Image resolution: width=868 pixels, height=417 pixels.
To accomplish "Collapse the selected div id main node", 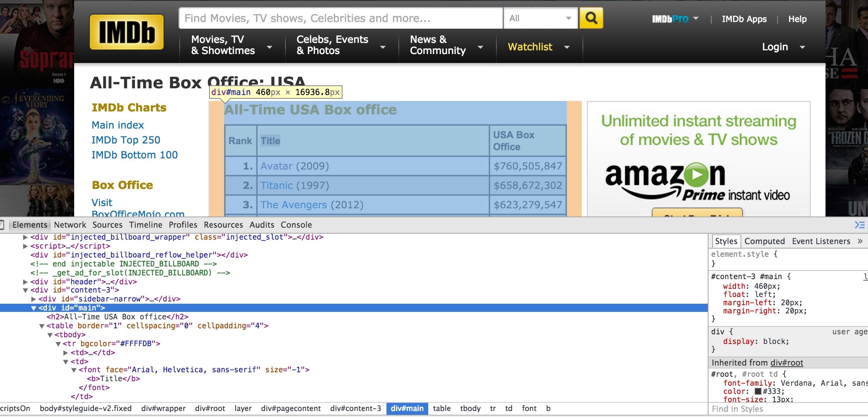I will pyautogui.click(x=33, y=308).
